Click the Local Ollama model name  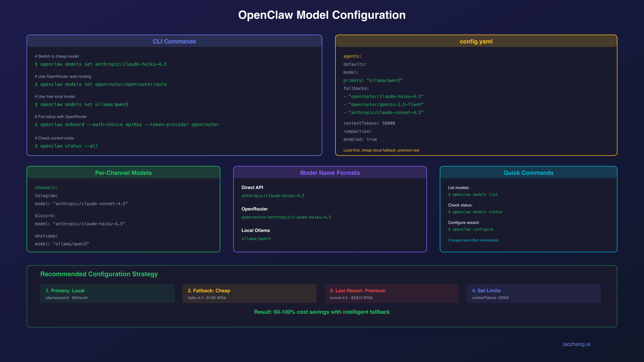[256, 238]
